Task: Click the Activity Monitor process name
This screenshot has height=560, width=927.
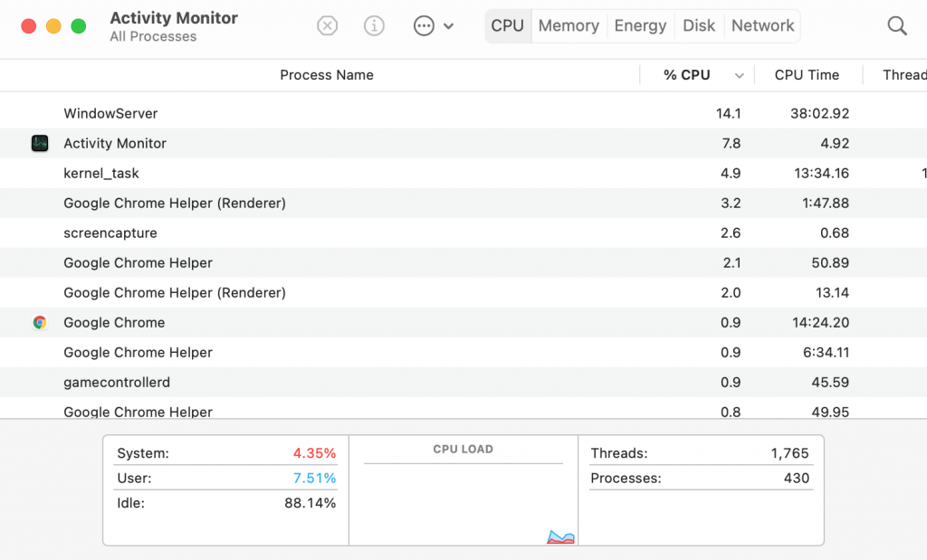Action: click(115, 143)
